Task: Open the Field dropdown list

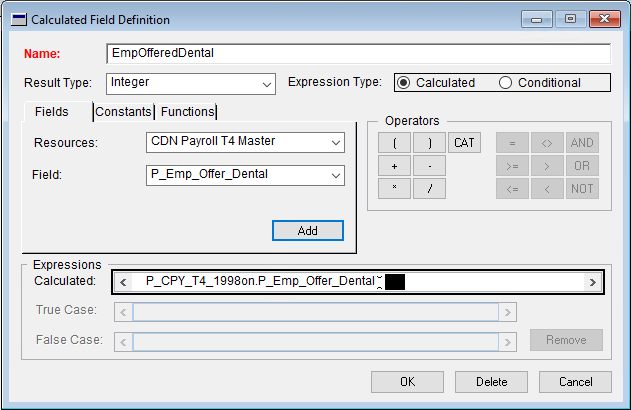Action: (335, 176)
